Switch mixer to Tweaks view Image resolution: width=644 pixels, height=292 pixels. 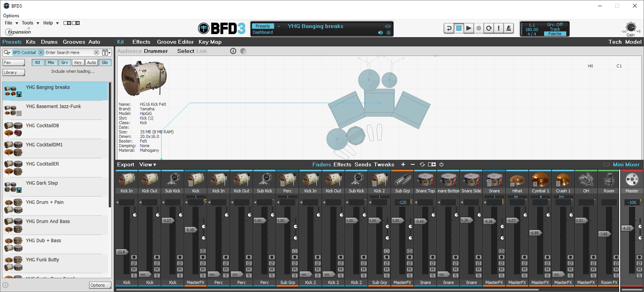[384, 164]
